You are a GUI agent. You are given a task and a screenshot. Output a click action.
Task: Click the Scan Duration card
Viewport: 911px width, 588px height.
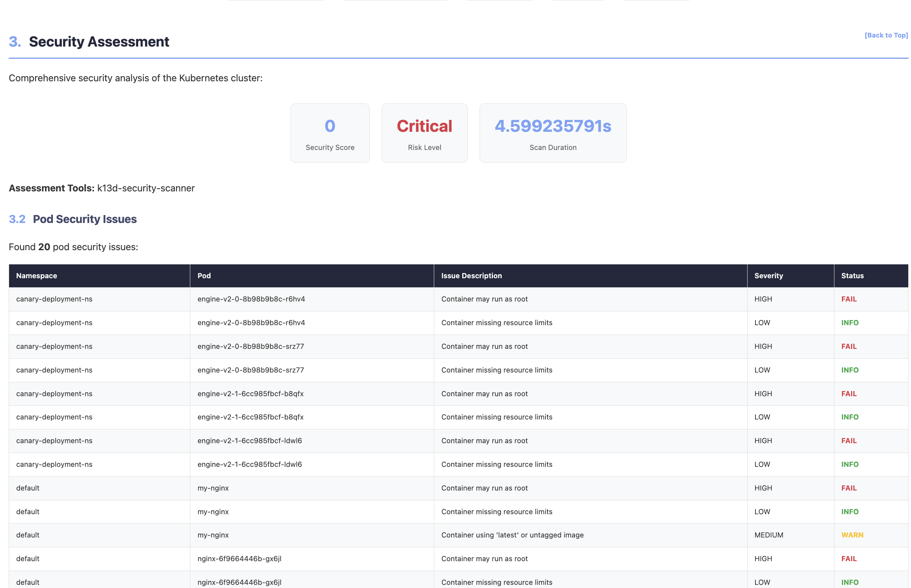553,133
